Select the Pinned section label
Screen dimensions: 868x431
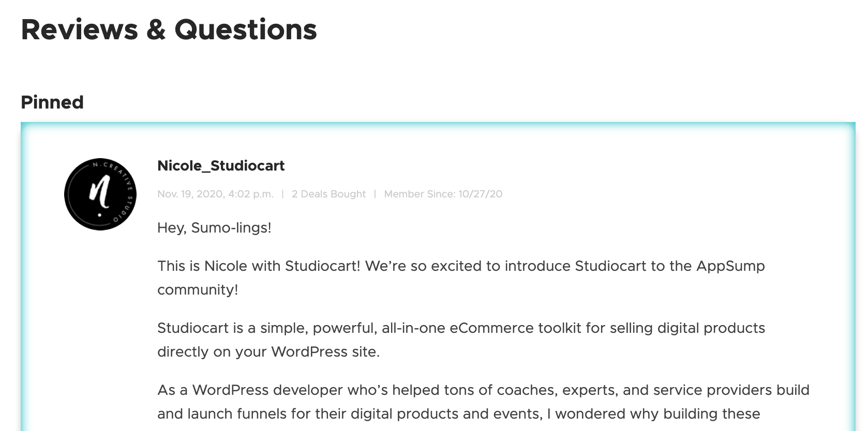[52, 102]
